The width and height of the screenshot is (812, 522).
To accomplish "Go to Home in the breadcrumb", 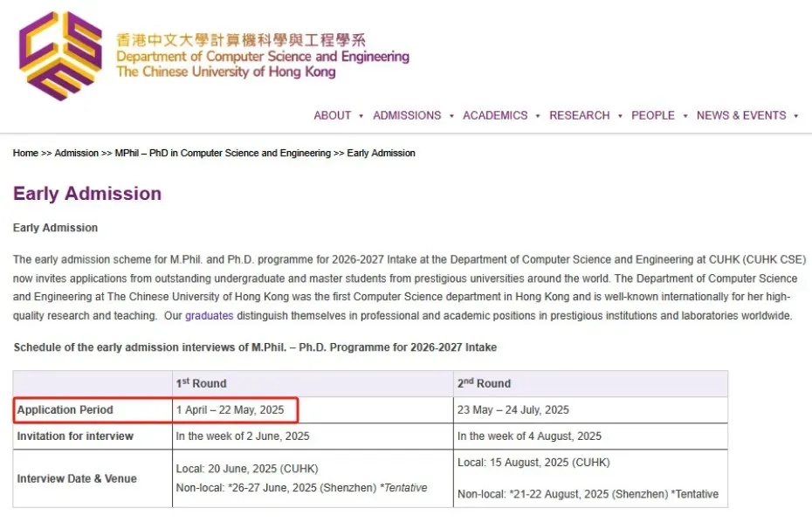I will pyautogui.click(x=25, y=153).
